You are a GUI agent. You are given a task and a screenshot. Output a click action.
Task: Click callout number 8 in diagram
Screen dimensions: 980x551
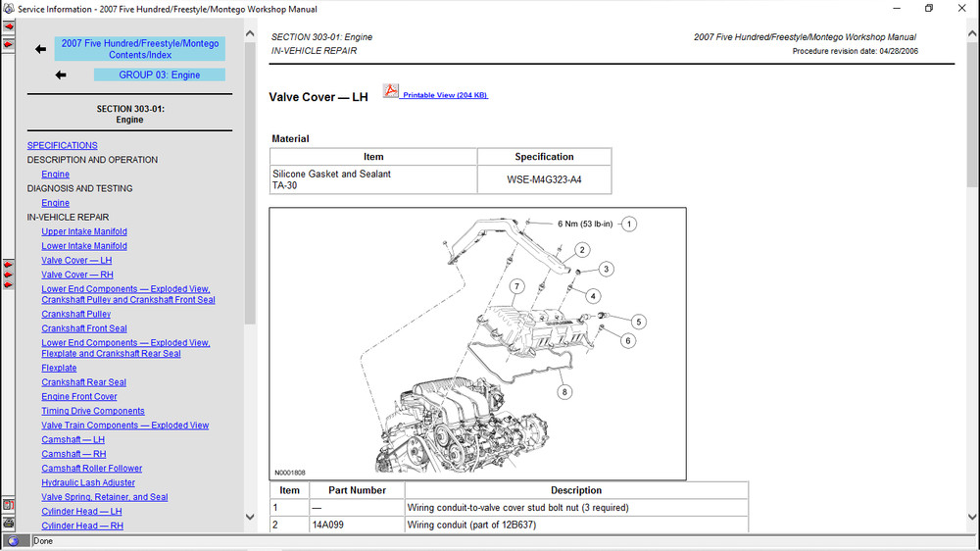[x=564, y=392]
